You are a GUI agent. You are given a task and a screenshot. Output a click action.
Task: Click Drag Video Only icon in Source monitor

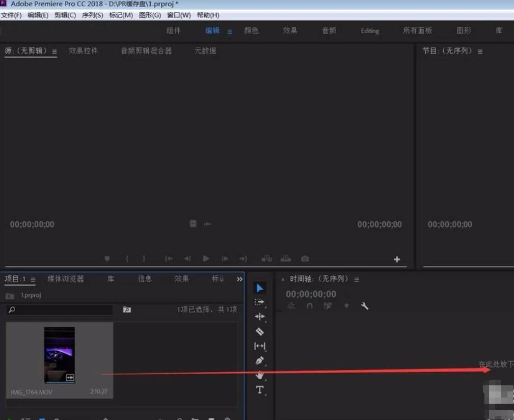(x=193, y=224)
